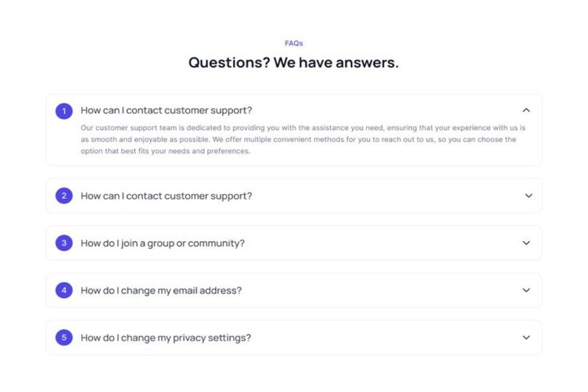Viewport: 588px width, 392px height.
Task: Expand the second FAQ with its chevron
Action: tap(529, 195)
